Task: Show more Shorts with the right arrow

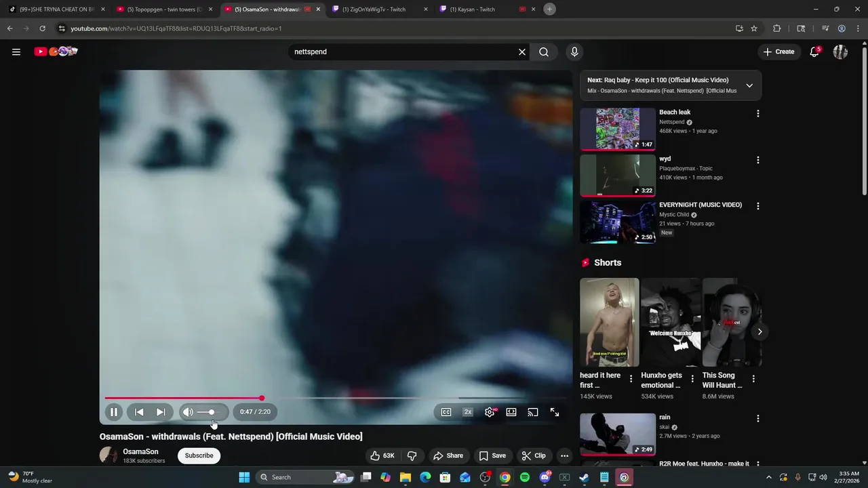Action: (x=759, y=331)
